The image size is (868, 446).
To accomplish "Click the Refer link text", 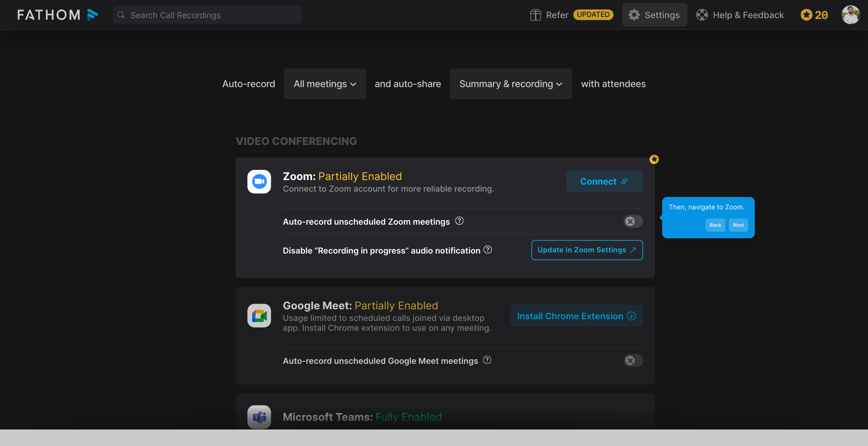I will point(557,15).
